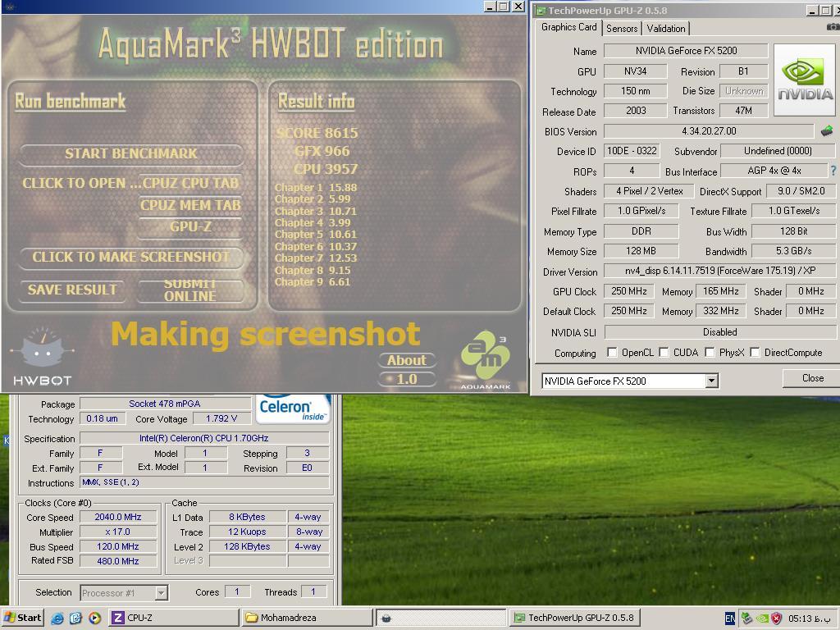Click the Multiplier value x 17.0

(118, 532)
